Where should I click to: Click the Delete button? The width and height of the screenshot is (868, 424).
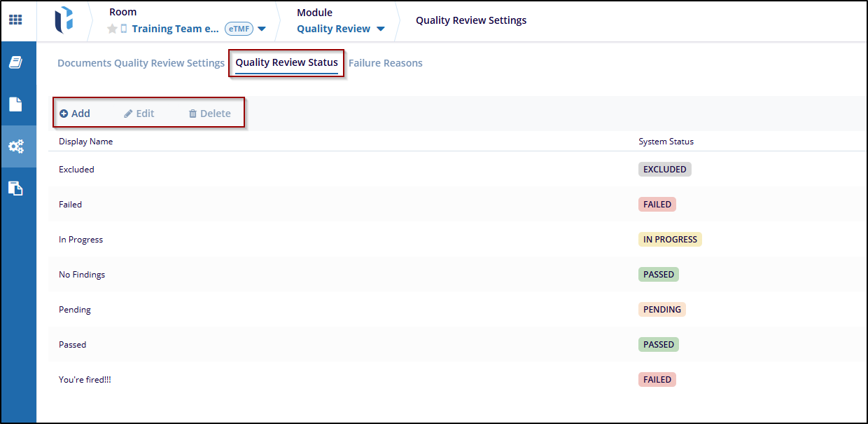209,114
